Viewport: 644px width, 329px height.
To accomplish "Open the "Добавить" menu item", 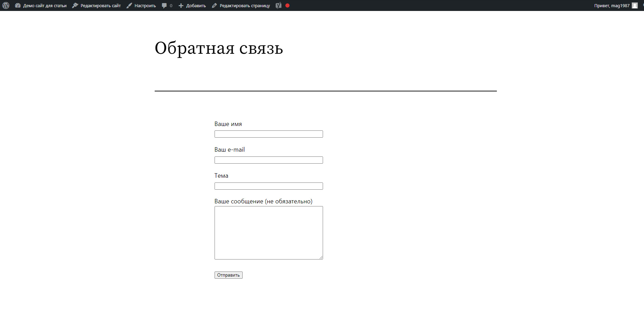I will click(x=196, y=5).
